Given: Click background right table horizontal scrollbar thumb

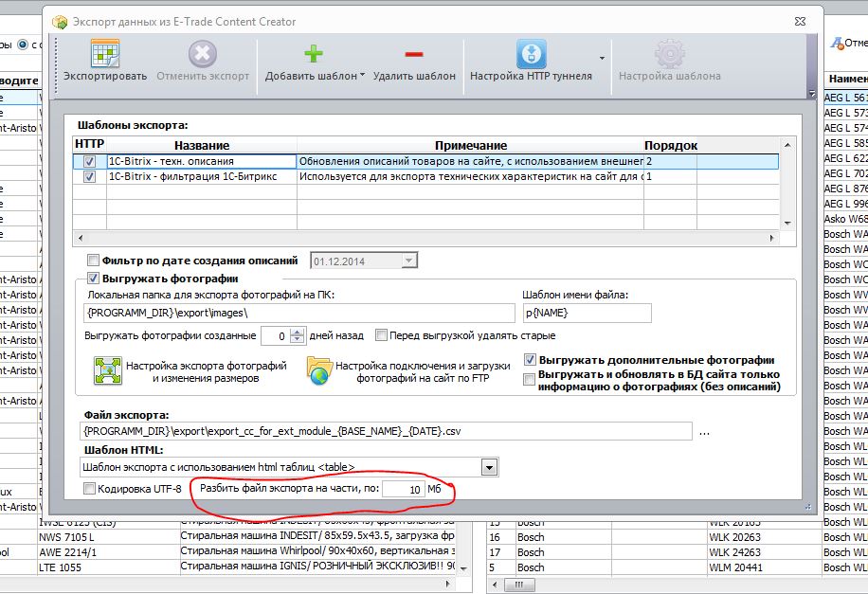Looking at the screenshot, I should 518,585.
